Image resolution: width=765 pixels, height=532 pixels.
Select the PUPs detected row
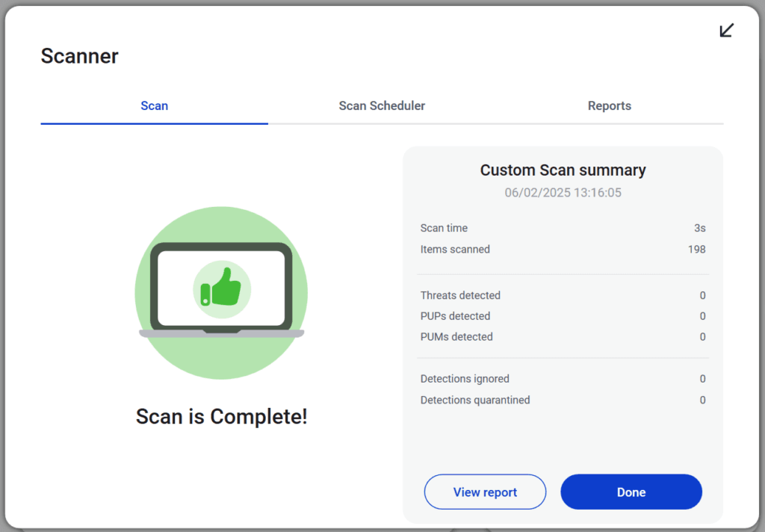(x=456, y=316)
